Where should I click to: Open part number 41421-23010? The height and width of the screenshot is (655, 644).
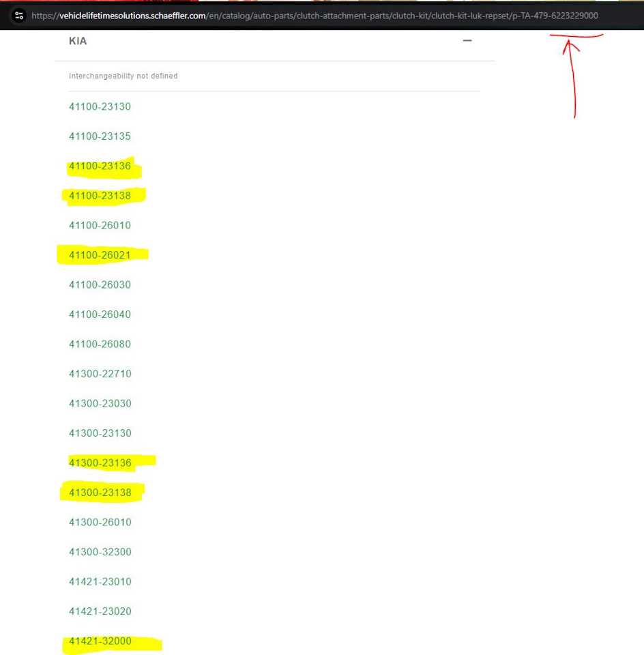pyautogui.click(x=100, y=581)
